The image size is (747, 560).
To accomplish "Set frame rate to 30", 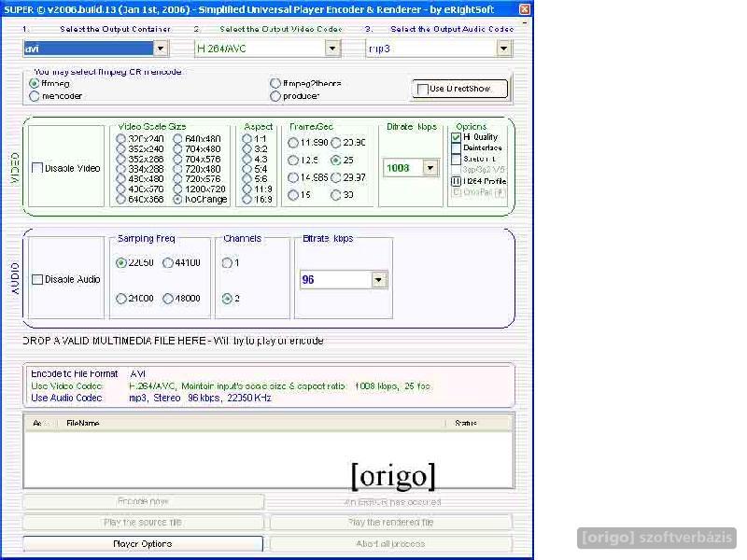I will [336, 195].
